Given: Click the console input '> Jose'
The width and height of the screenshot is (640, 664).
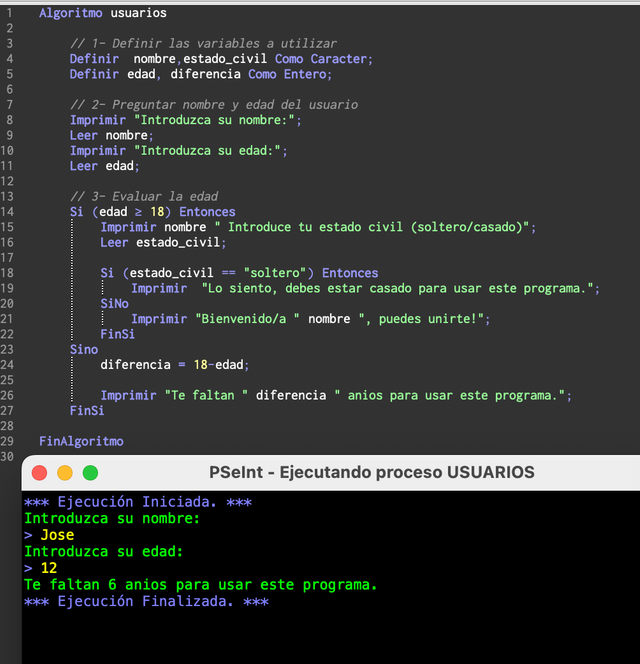Looking at the screenshot, I should point(49,535).
